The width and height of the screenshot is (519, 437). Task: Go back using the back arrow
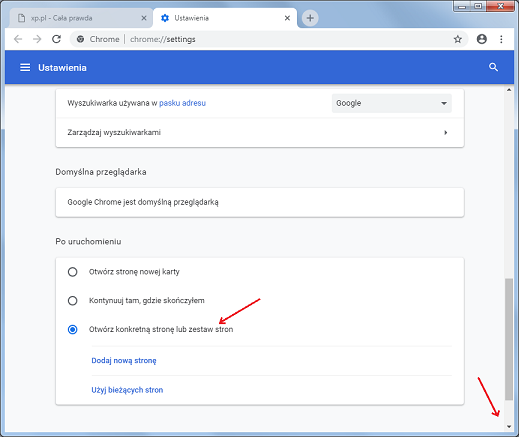18,39
